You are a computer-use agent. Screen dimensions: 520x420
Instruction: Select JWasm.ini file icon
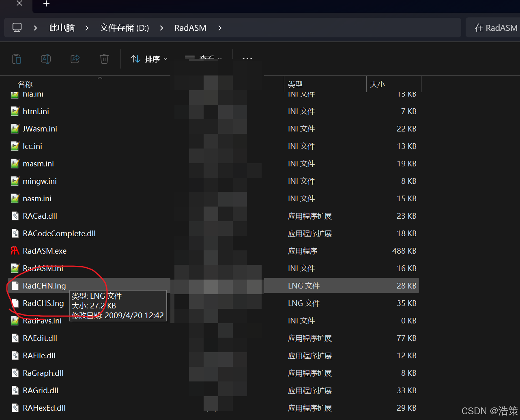point(15,129)
